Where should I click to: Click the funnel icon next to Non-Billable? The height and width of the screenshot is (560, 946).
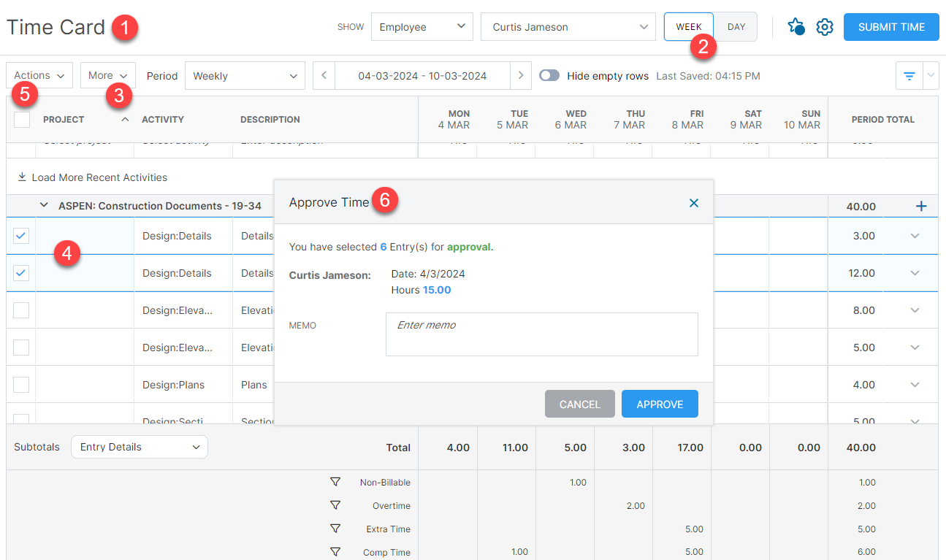click(335, 482)
